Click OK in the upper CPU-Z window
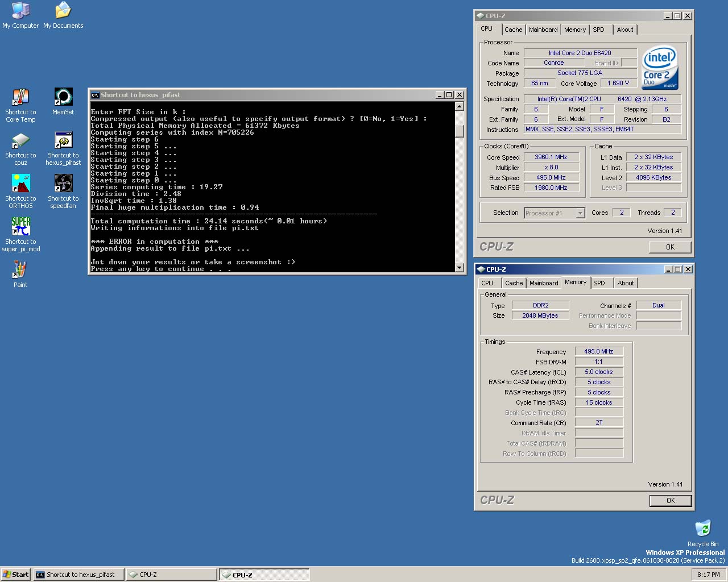Image resolution: width=728 pixels, height=582 pixels. (670, 247)
